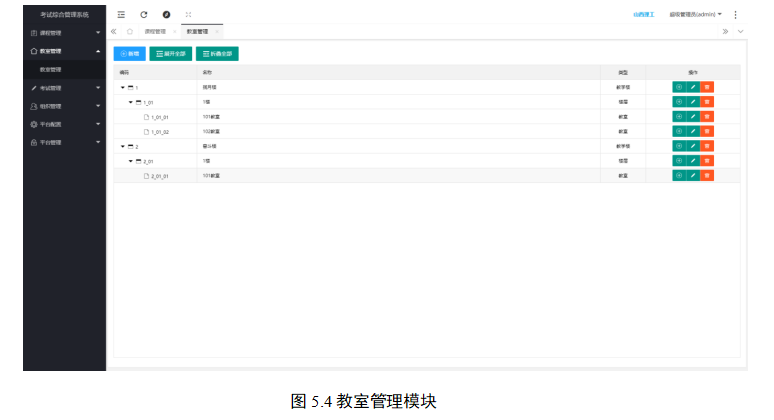
Task: Collapse tree node 1_01 arrow
Action: [x=131, y=102]
